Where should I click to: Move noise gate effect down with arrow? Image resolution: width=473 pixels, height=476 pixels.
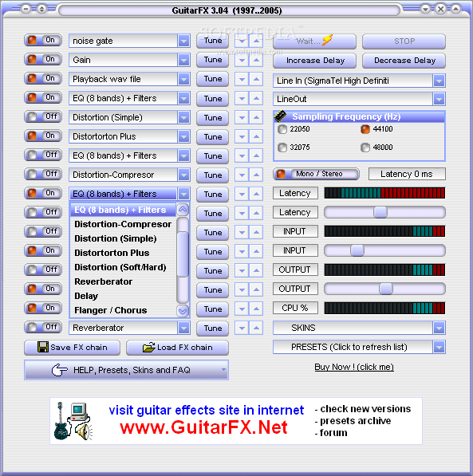(x=242, y=41)
